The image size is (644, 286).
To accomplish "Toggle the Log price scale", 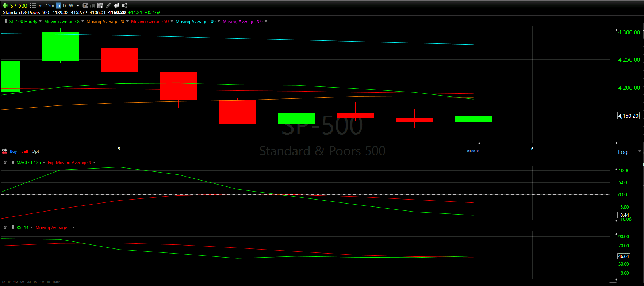I will pos(623,152).
